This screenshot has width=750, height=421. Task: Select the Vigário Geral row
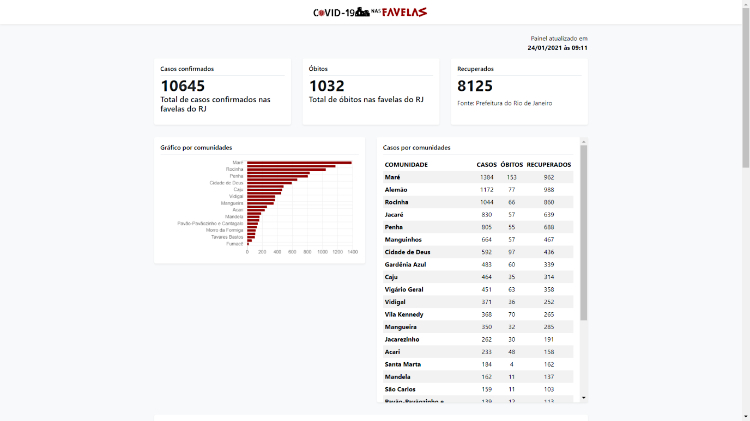click(478, 289)
